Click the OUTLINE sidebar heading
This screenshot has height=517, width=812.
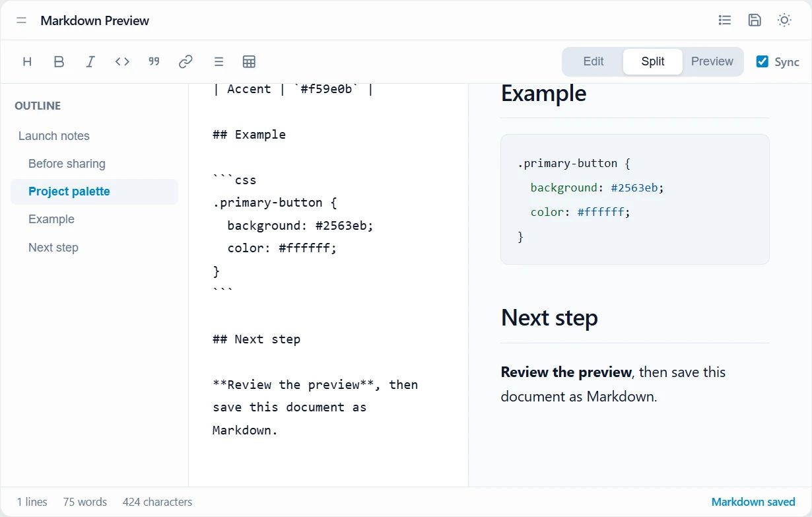pos(38,106)
